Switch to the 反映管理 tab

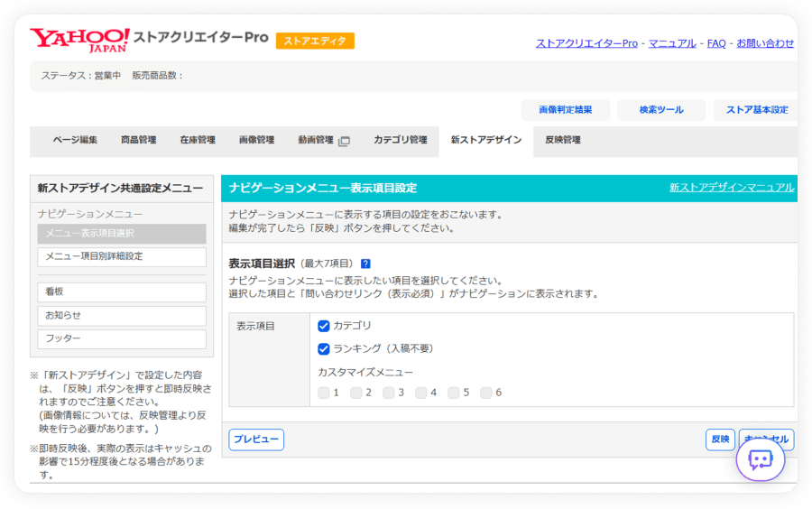point(562,140)
